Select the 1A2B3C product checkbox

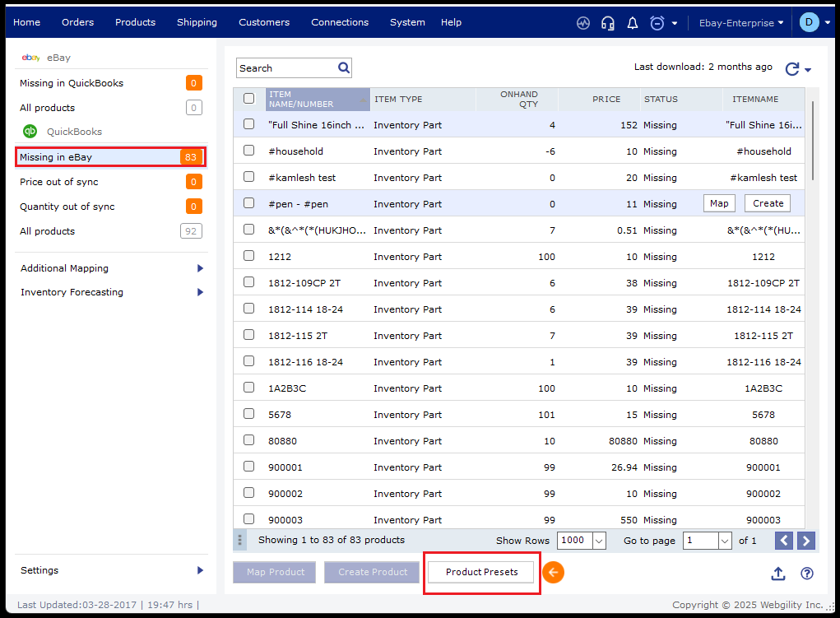(x=249, y=388)
